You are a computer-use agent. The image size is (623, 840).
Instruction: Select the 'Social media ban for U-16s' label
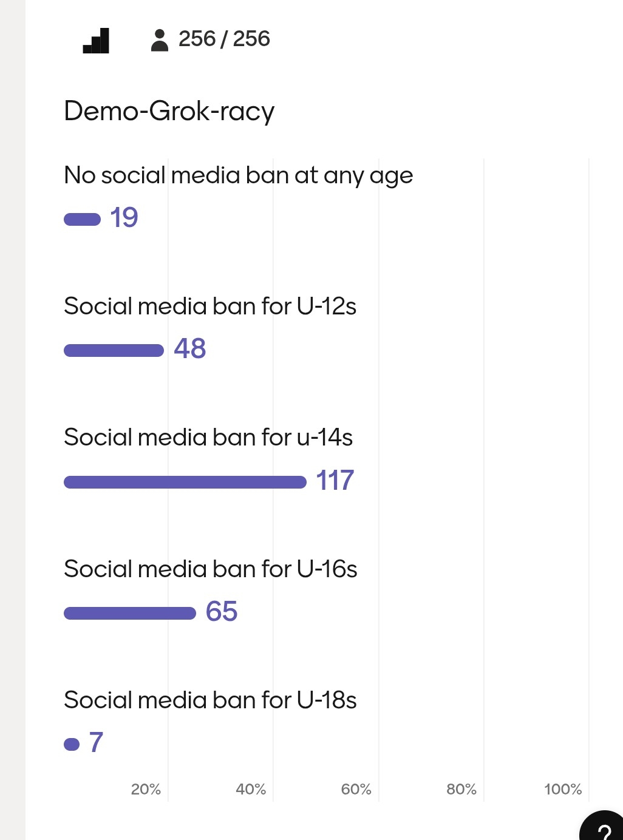pyautogui.click(x=210, y=569)
